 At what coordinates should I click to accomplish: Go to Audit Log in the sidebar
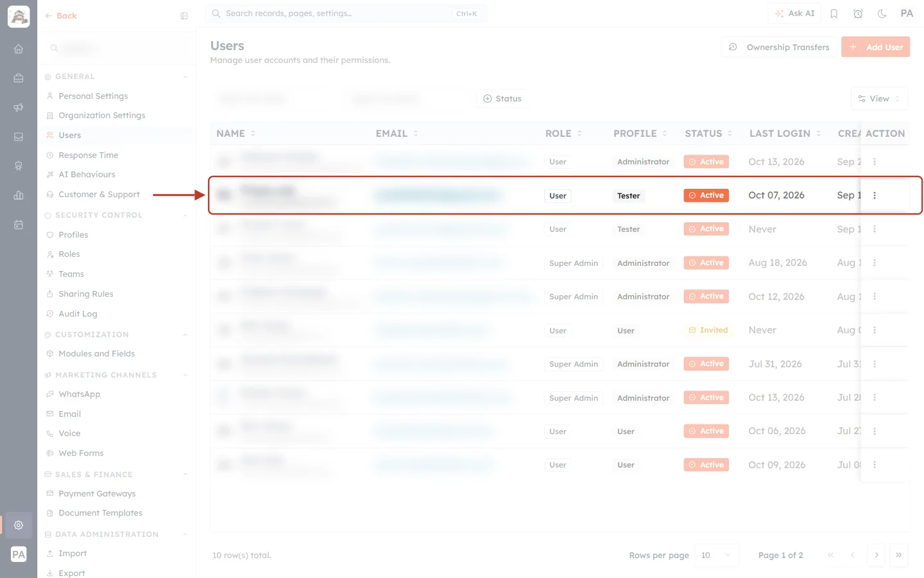click(x=78, y=314)
